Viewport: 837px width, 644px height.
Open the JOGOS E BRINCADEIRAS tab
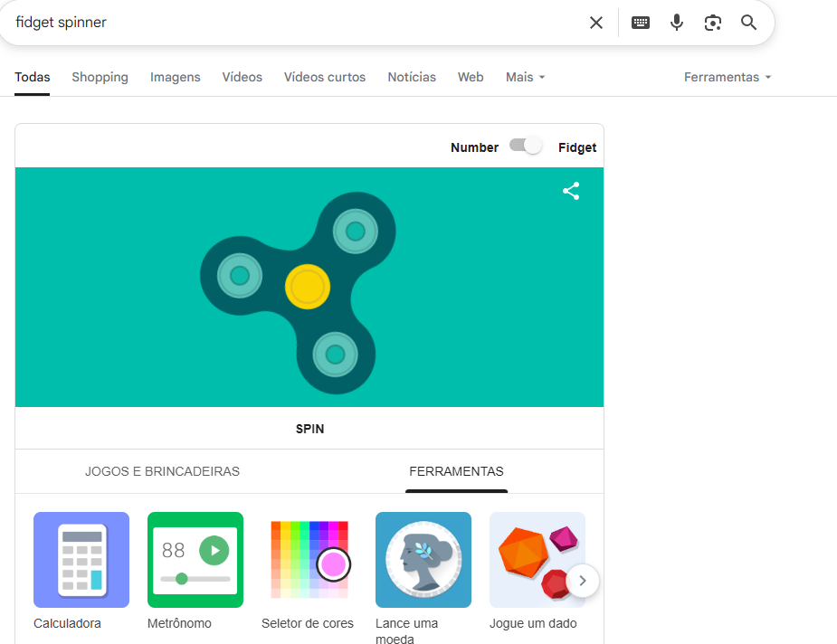click(162, 471)
